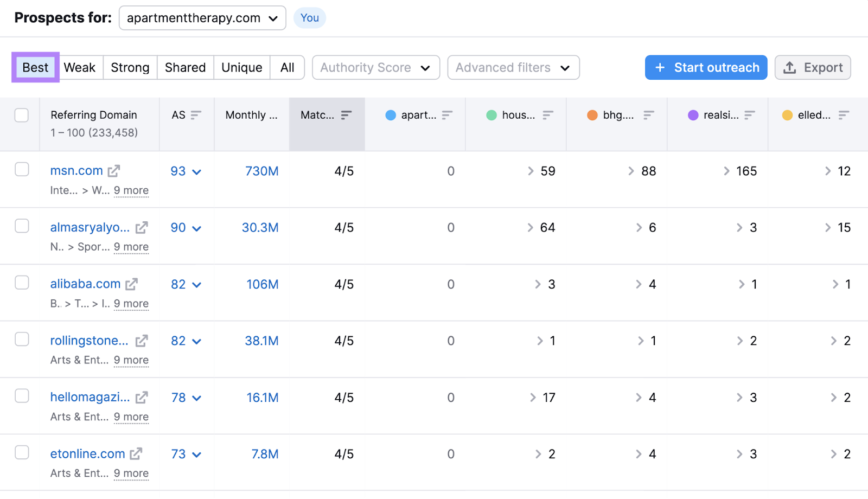Open alibaba.com domain link
868x499 pixels.
coord(85,284)
